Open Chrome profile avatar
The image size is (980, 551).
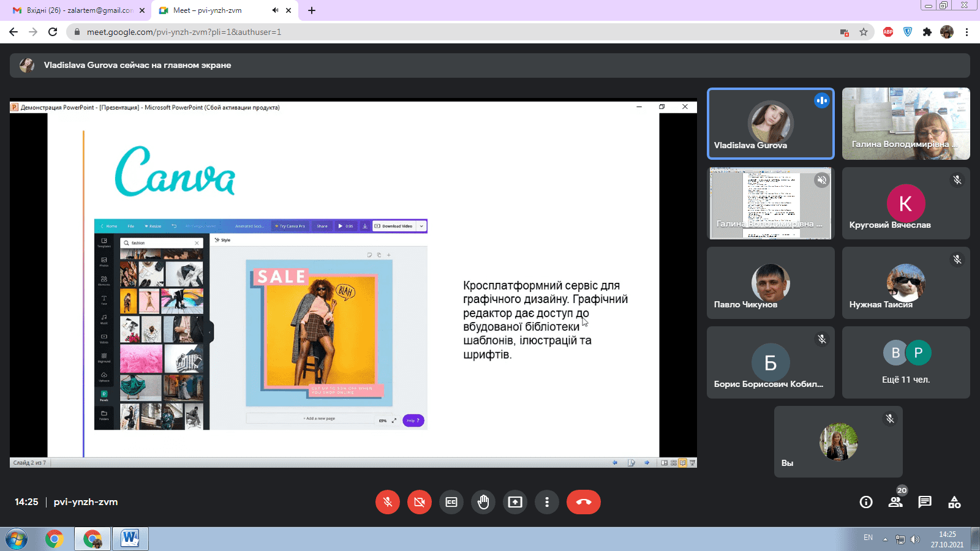tap(947, 32)
